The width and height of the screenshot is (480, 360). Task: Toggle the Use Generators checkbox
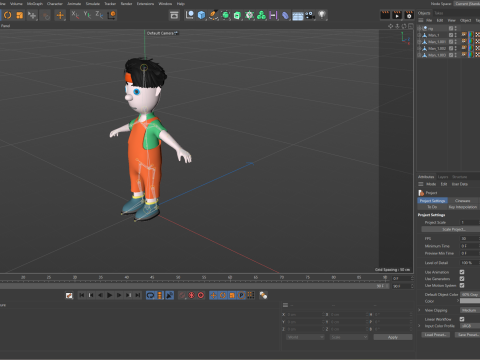(462, 279)
